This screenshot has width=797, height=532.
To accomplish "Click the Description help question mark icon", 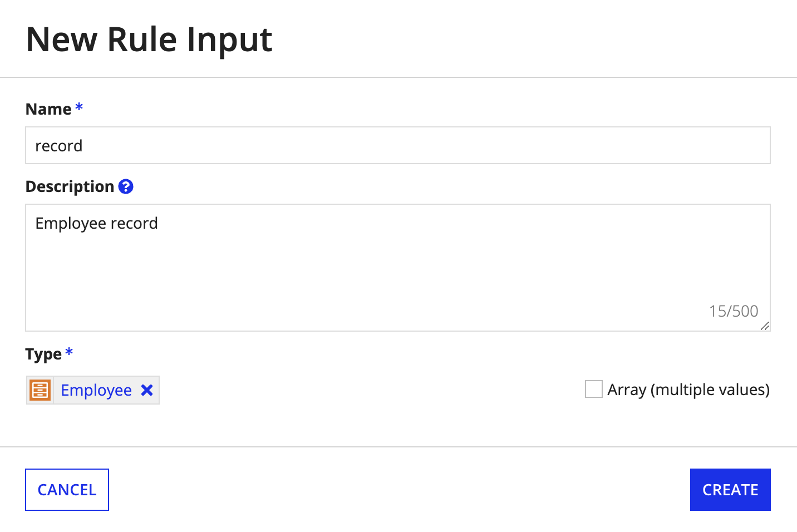I will pyautogui.click(x=126, y=186).
